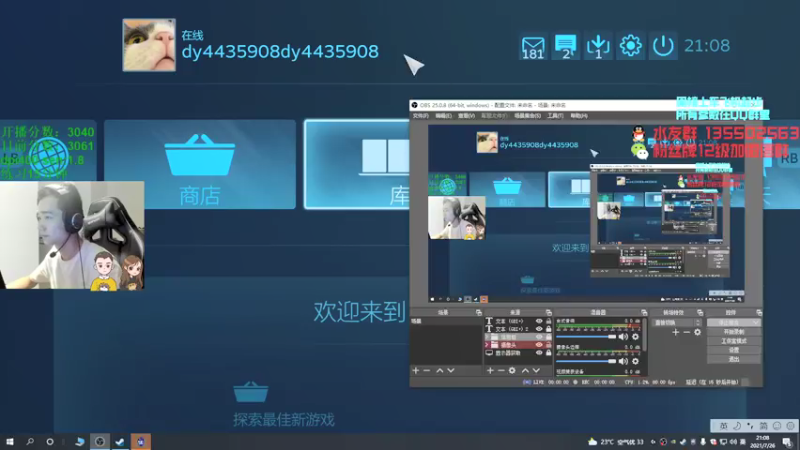The image size is (800, 450).
Task: Open Steam Big Picture settings gear
Action: [631, 46]
